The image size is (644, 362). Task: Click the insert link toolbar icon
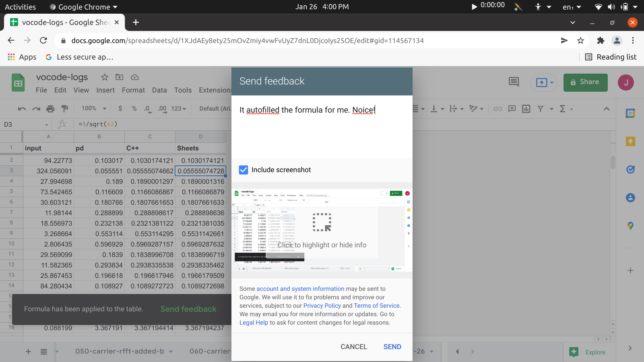pos(498,109)
